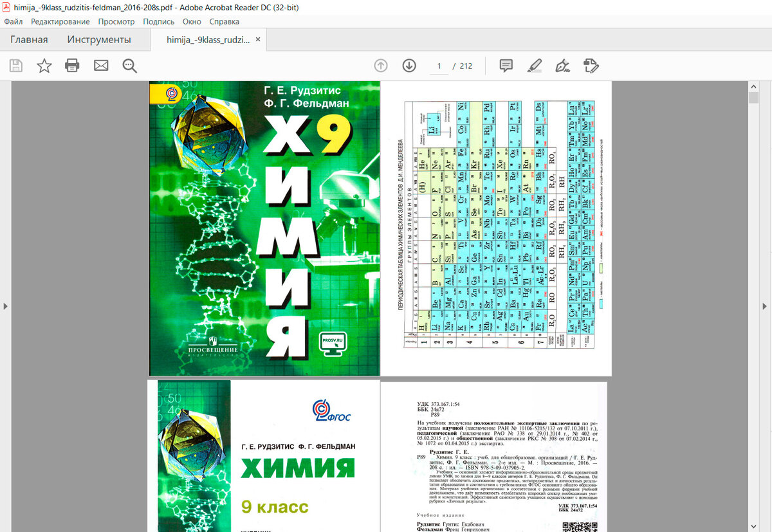Click the УДК bibliographic info page

pos(494,456)
